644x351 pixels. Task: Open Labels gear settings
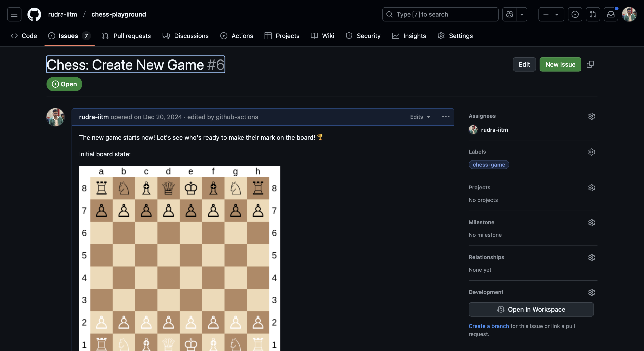tap(591, 152)
